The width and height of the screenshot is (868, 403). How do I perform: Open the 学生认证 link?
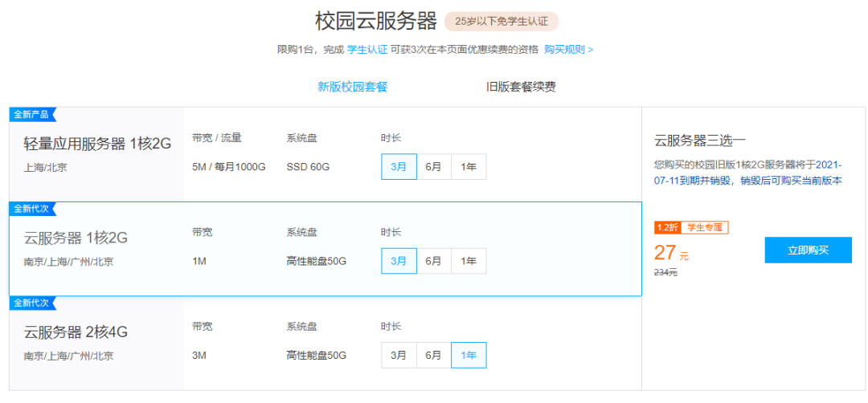tap(367, 49)
